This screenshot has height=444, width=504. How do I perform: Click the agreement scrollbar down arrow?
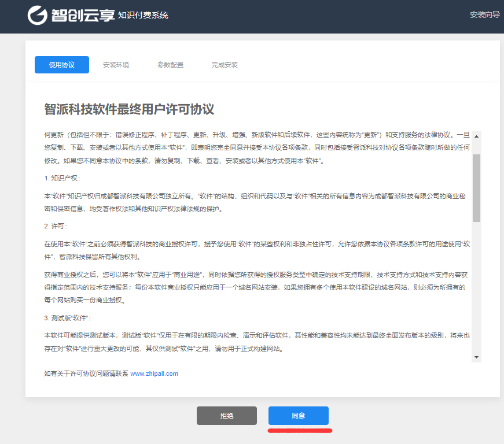point(476,357)
